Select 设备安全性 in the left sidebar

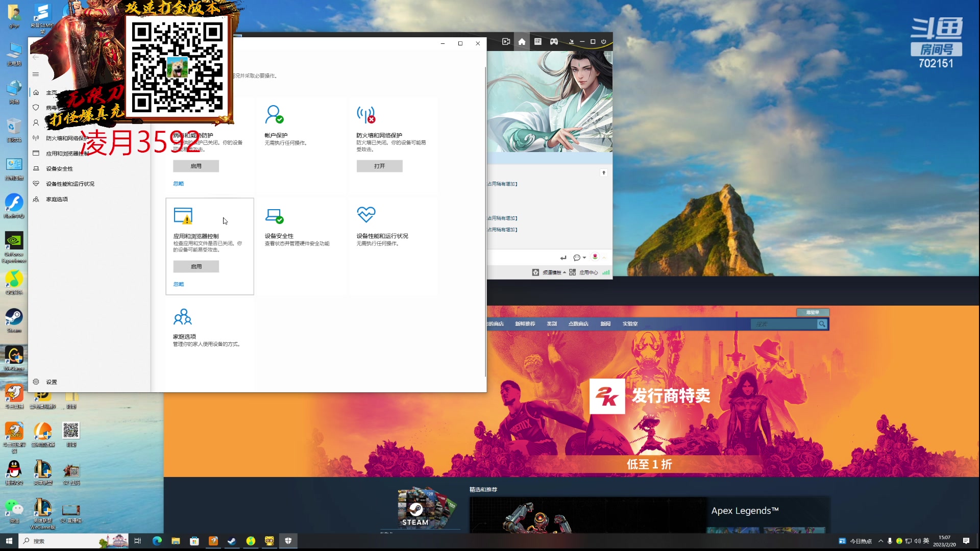pyautogui.click(x=59, y=169)
